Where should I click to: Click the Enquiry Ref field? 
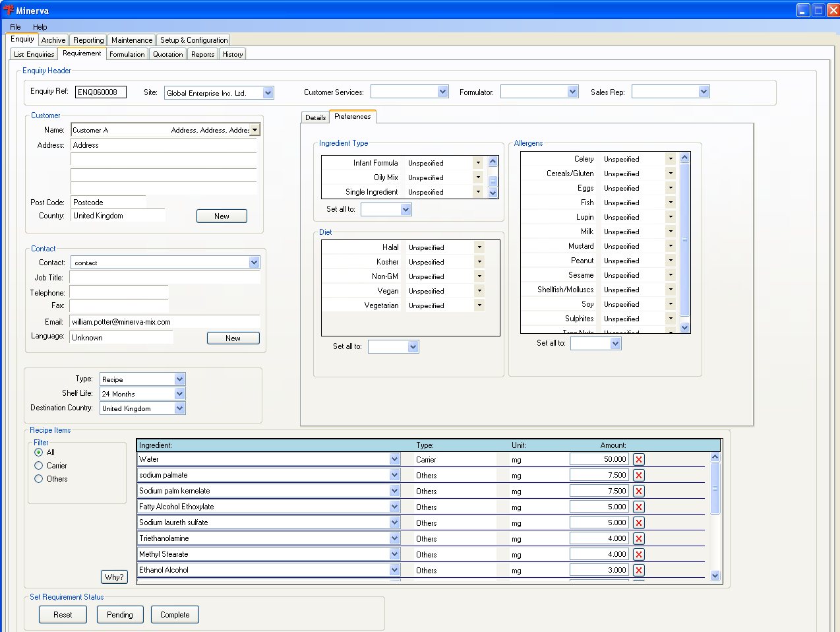click(100, 92)
